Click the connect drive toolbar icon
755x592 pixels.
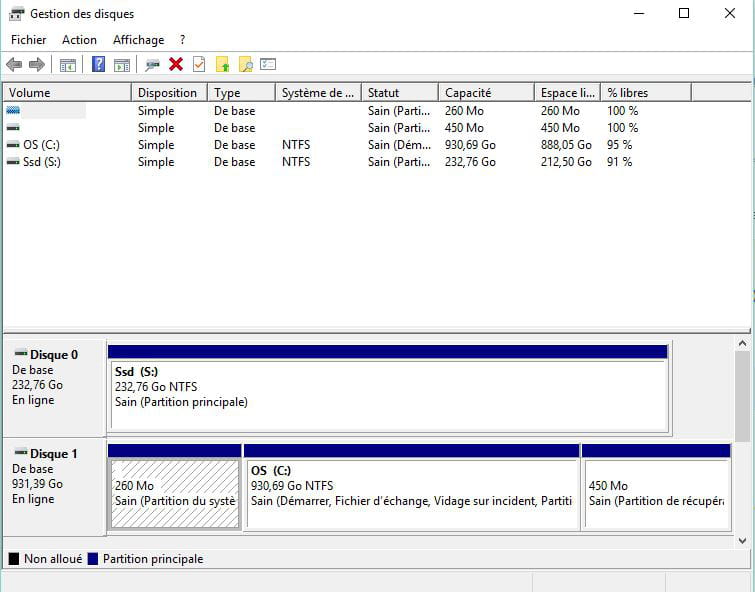coord(152,65)
